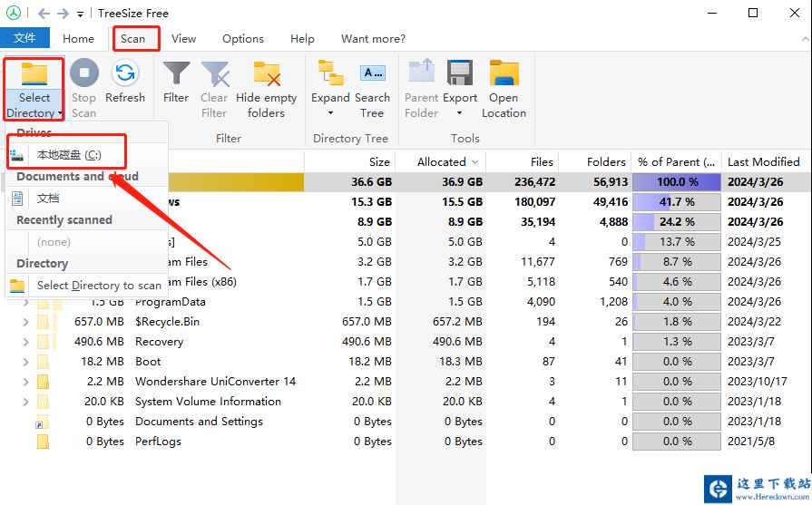Open quick access toolbar customize arrow

pyautogui.click(x=80, y=15)
